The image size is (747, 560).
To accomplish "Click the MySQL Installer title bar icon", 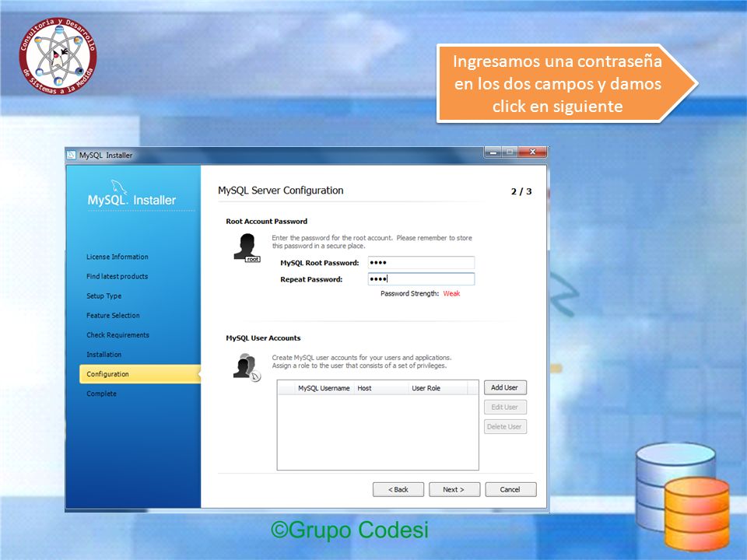I will pyautogui.click(x=72, y=155).
